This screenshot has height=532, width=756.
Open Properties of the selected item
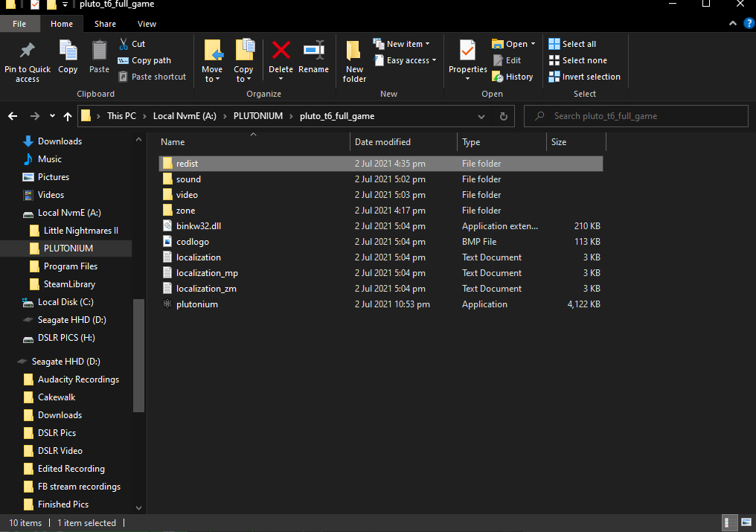pos(468,60)
